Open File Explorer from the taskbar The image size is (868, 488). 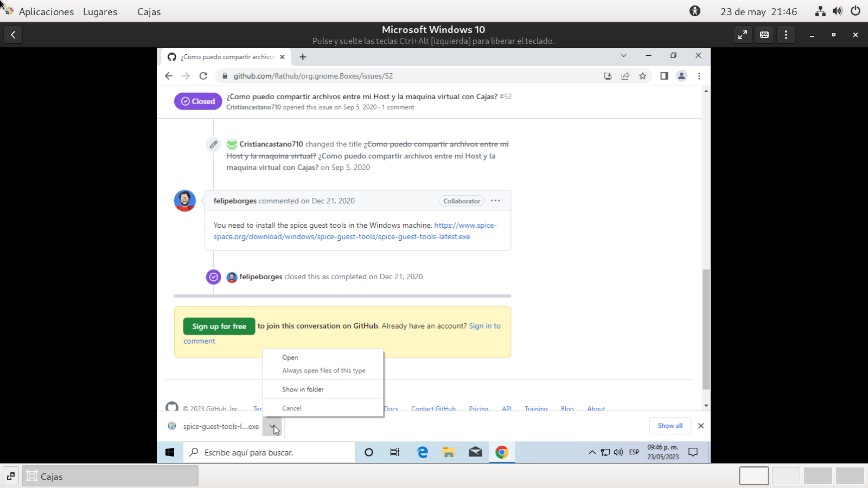[x=449, y=452]
